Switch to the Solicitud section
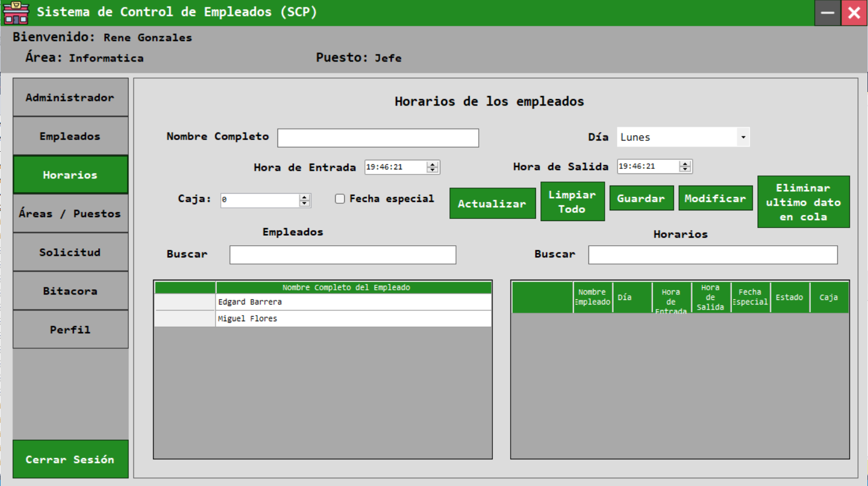Viewport: 868px width, 486px height. click(70, 252)
